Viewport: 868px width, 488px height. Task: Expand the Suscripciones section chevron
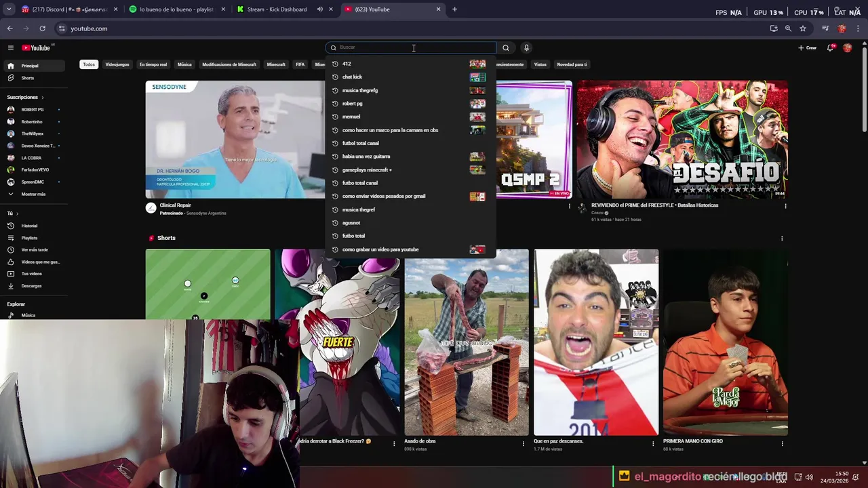tap(44, 97)
